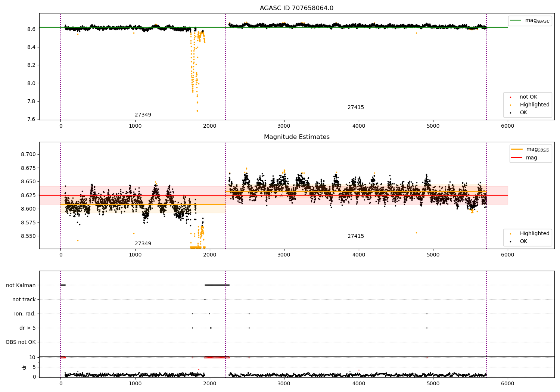Click x-axis tick 2000 under bottom plot
This screenshot has height=392, width=560.
coord(210,384)
